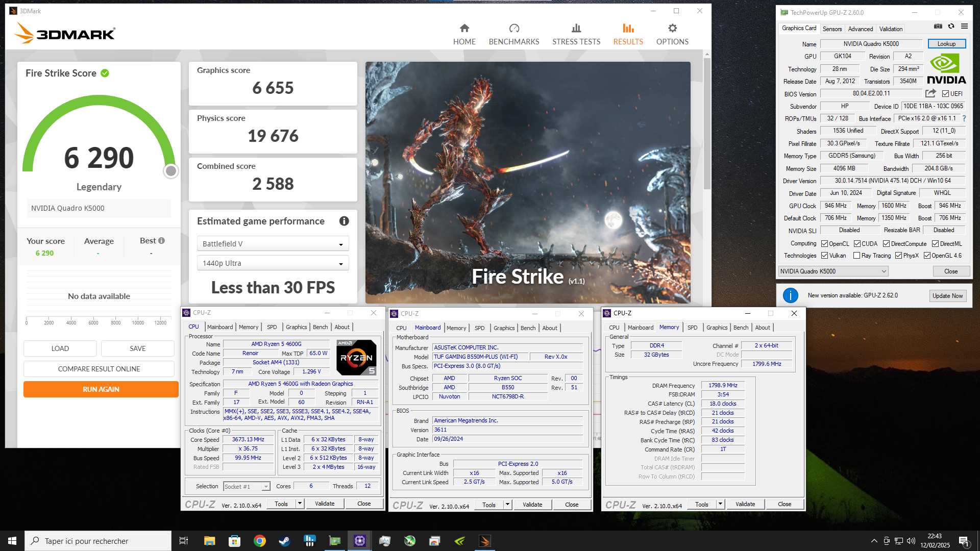Click the Windows search box
The width and height of the screenshot is (980, 551).
(x=98, y=541)
